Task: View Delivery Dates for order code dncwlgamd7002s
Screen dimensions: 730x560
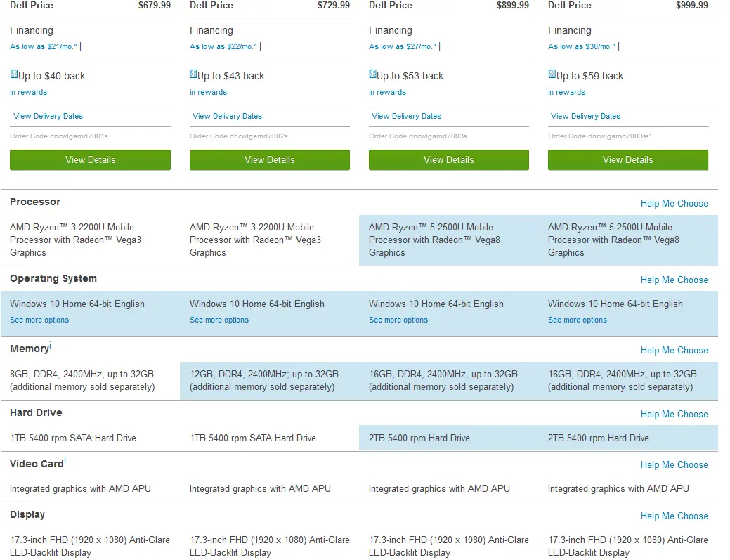Action: (227, 116)
